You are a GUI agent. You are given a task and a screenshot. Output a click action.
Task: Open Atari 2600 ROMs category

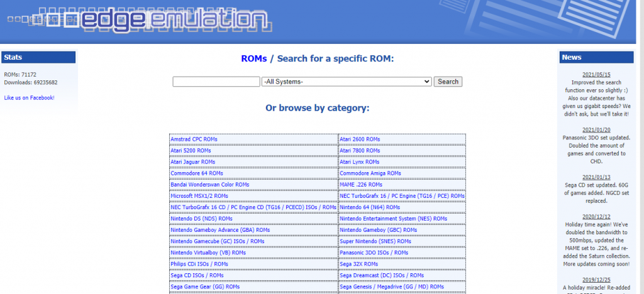[360, 139]
